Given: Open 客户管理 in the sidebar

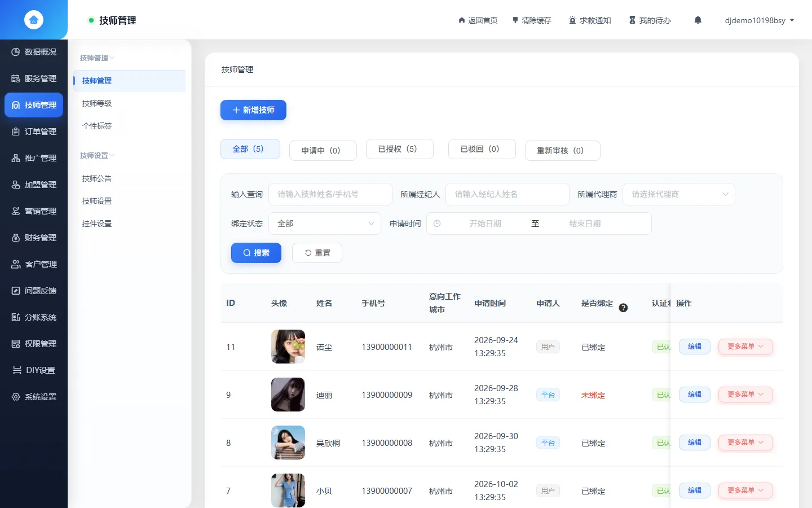Looking at the screenshot, I should click(34, 264).
